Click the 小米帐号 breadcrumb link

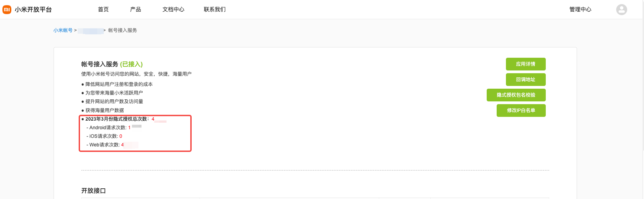click(x=63, y=30)
